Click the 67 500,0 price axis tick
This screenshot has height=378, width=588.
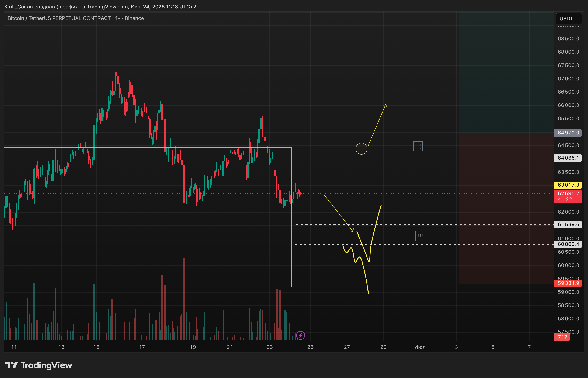point(568,65)
